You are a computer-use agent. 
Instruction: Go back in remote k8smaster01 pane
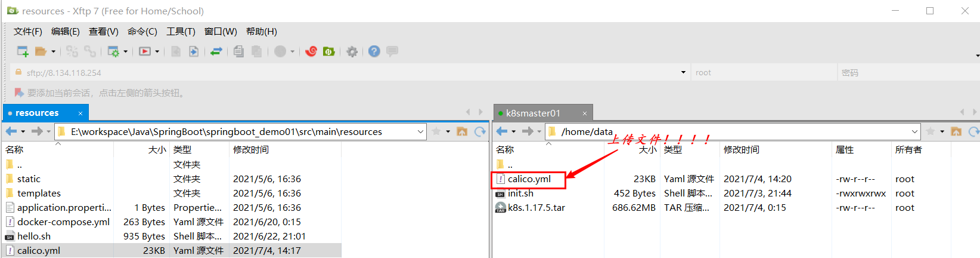502,131
